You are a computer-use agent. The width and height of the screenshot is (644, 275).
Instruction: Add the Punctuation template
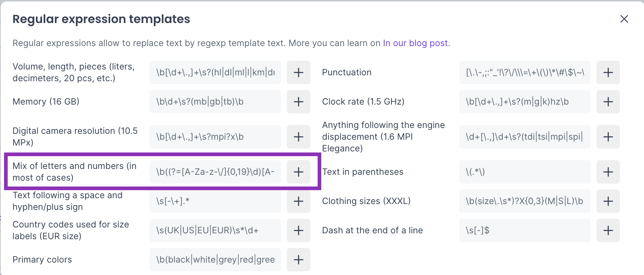pos(608,72)
